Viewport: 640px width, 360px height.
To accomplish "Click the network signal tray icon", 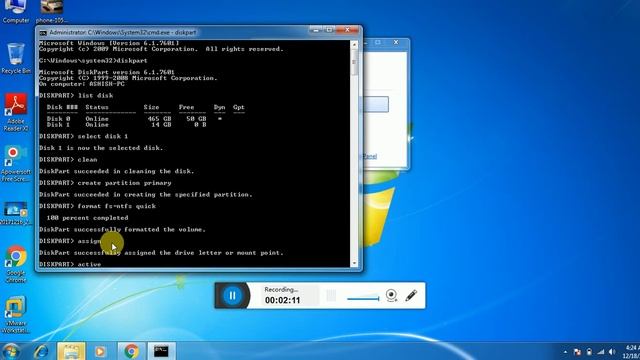I will 600,352.
